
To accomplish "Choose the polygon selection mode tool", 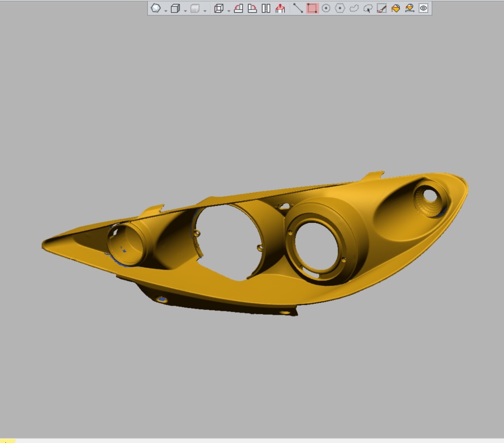I will (x=340, y=8).
